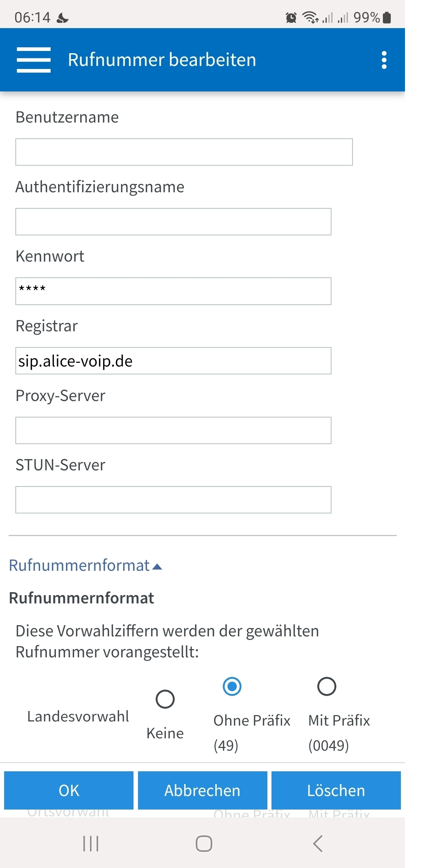
Task: Tap the Android back navigation button
Action: point(318,844)
